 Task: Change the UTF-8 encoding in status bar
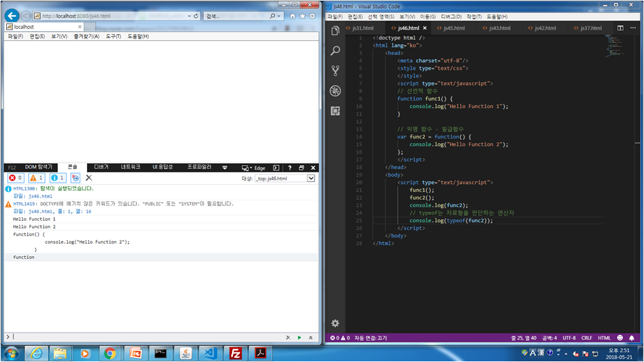(x=569, y=338)
